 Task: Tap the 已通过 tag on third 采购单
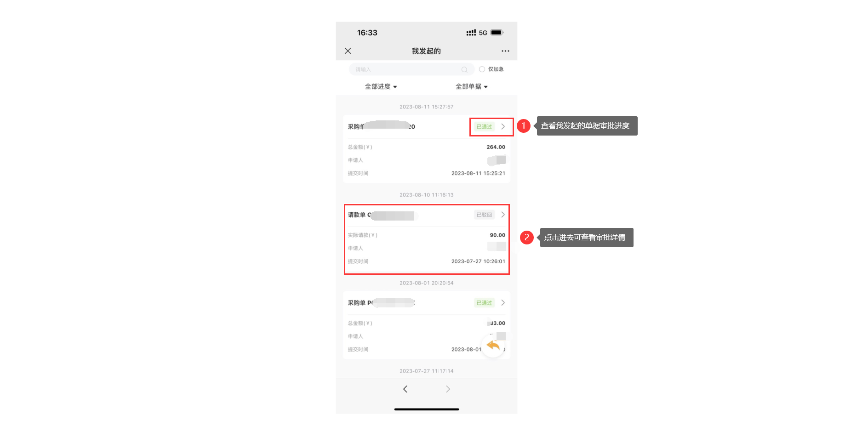pyautogui.click(x=484, y=303)
